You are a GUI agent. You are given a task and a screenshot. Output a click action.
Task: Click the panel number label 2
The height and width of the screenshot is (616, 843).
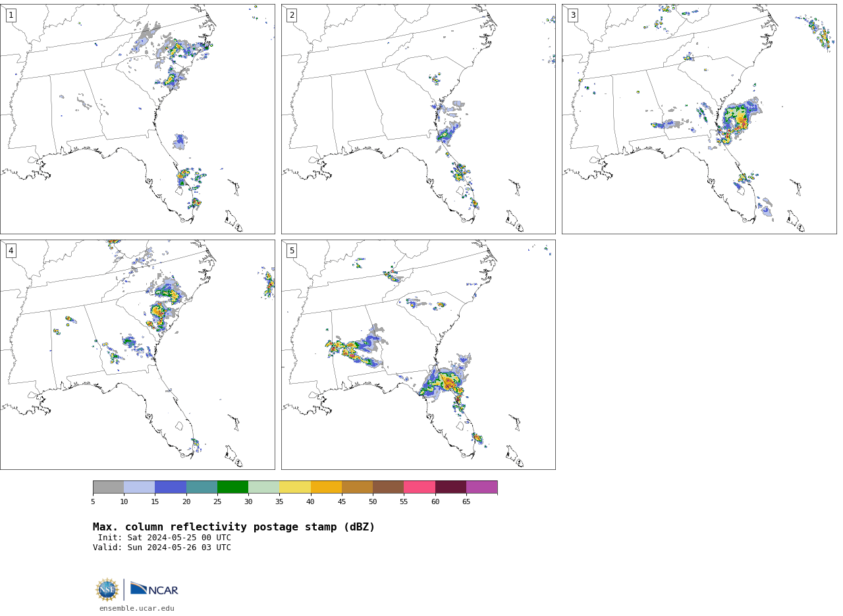(292, 15)
